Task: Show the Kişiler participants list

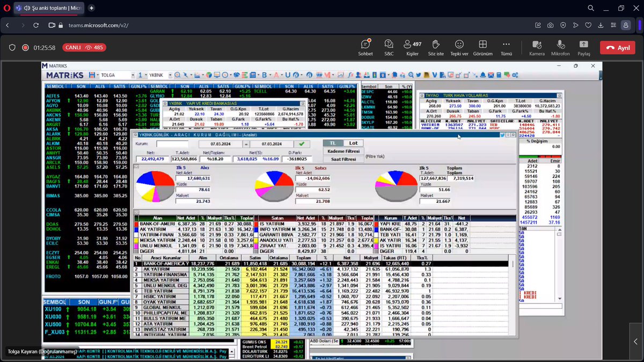Action: click(412, 47)
